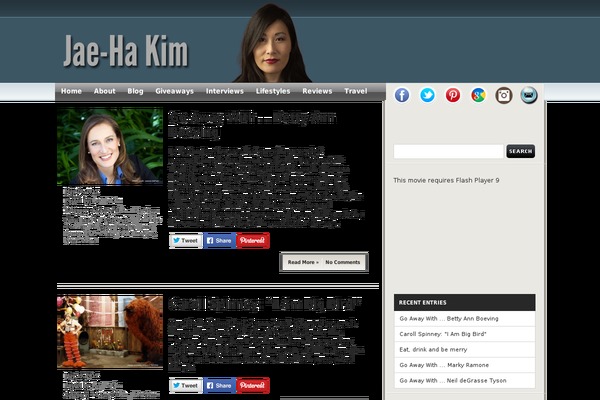Image resolution: width=600 pixels, height=400 pixels.
Task: Open the Instagram social icon
Action: [504, 95]
